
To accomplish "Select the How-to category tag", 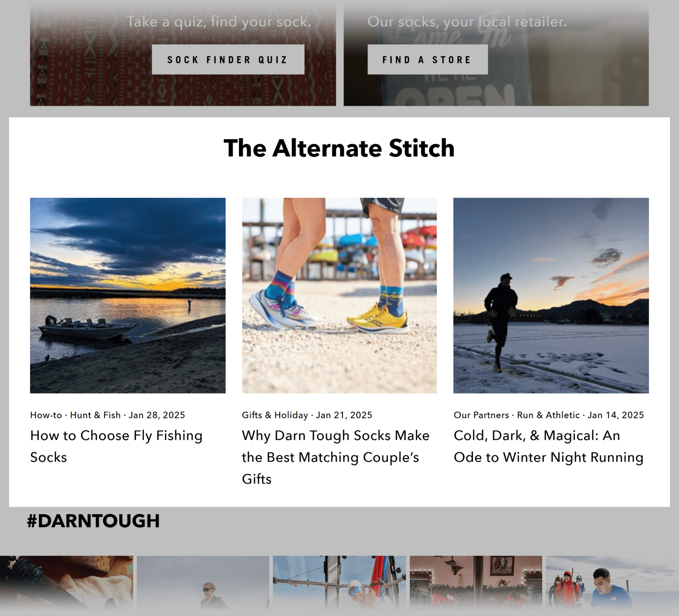I will 46,415.
